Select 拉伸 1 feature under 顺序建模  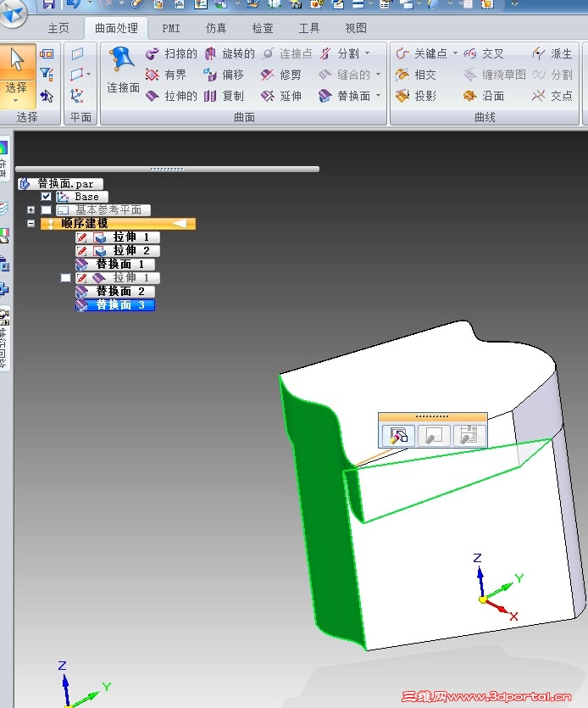point(117,237)
